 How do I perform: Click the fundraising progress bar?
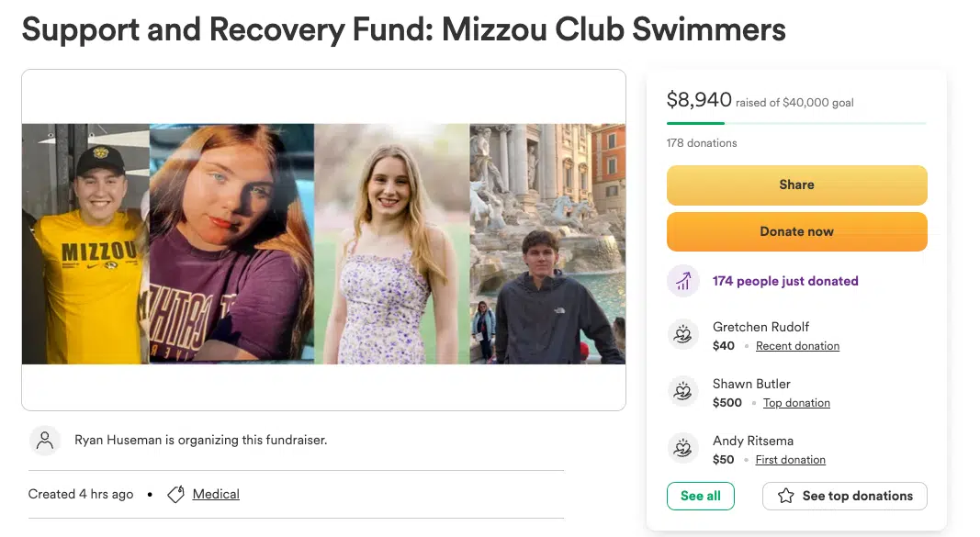[x=796, y=123]
